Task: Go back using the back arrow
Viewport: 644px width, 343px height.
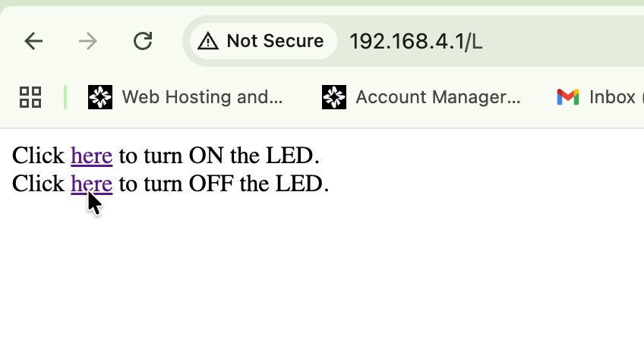Action: (x=33, y=41)
